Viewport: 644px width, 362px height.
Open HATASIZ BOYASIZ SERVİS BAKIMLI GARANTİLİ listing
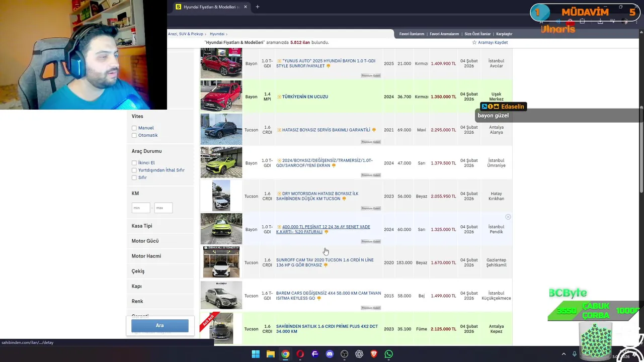[326, 130]
